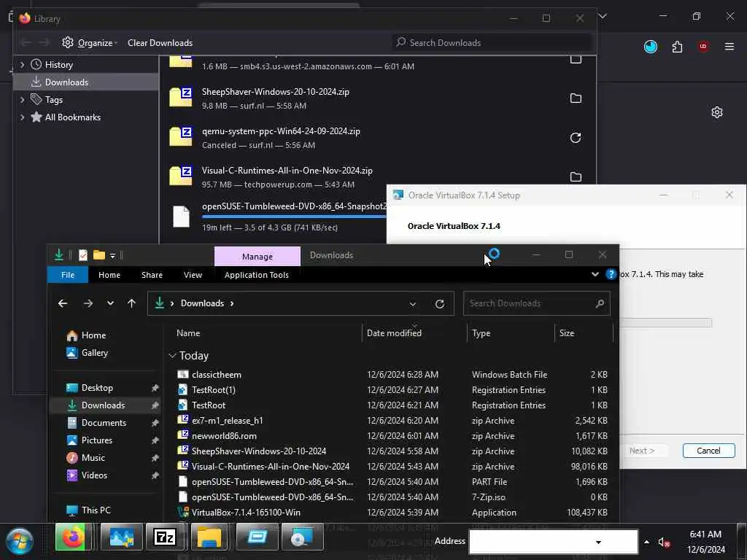Screen dimensions: 747x560
Task: Switch to Firefox on taskbar
Action: coord(74,538)
